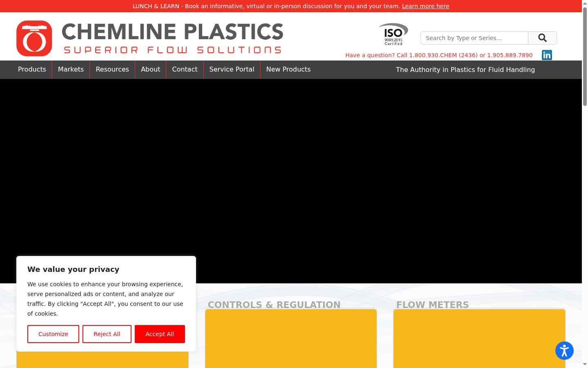Click the Reject All cookies button
Screen dimensions: 588x368
click(x=107, y=334)
